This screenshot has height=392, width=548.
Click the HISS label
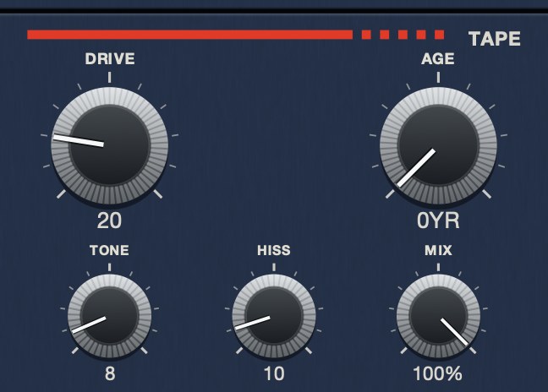(x=274, y=250)
